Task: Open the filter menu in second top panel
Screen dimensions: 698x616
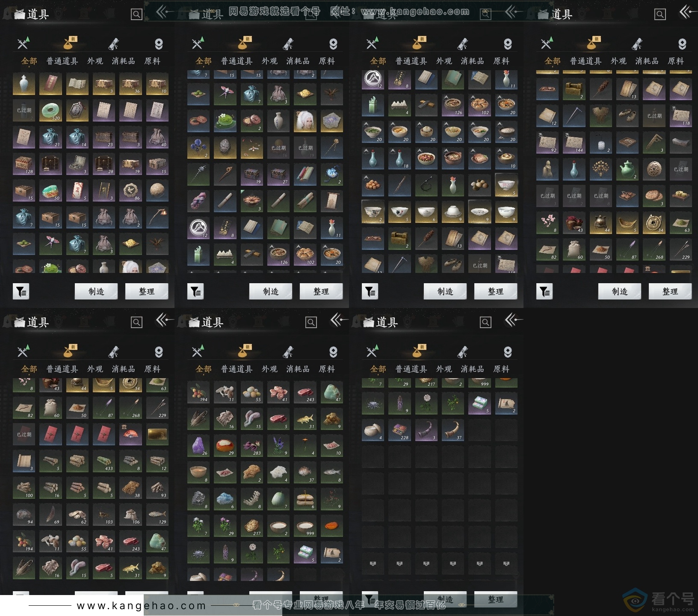Action: (x=195, y=292)
